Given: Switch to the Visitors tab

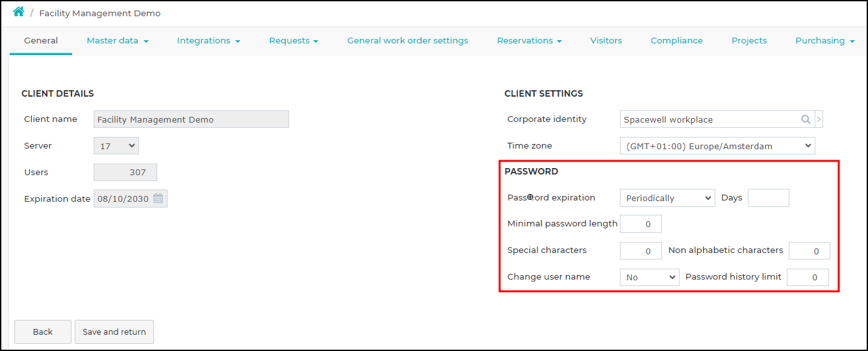Looking at the screenshot, I should click(x=606, y=41).
